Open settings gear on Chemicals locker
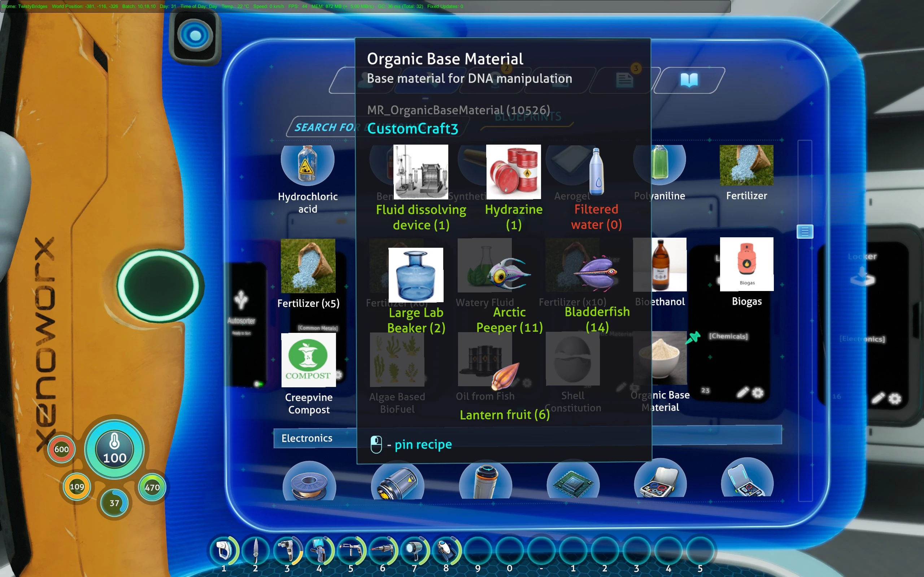 pyautogui.click(x=758, y=392)
